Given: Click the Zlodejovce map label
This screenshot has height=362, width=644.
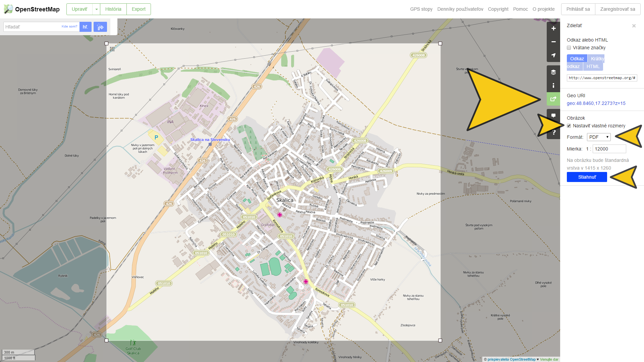Looking at the screenshot, I should (408, 325).
